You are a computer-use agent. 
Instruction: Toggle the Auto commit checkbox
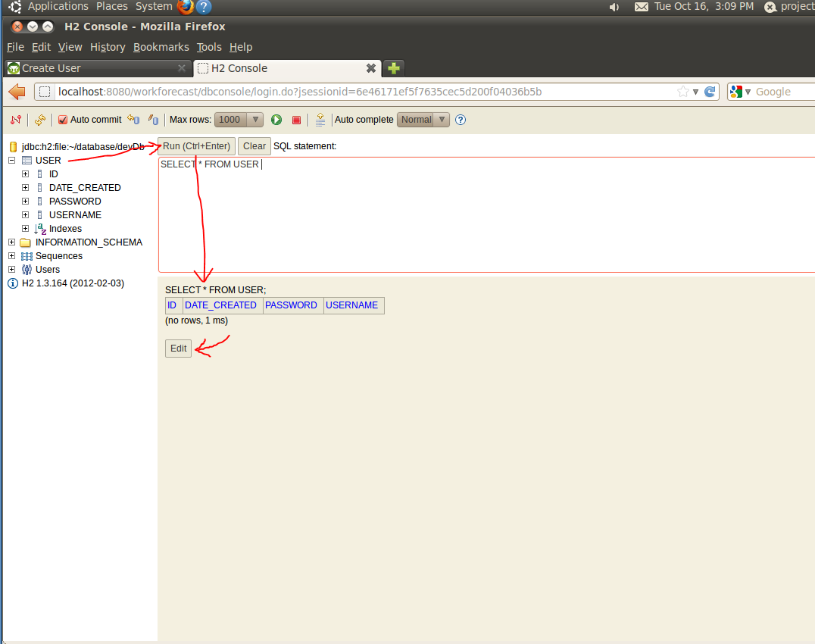pyautogui.click(x=63, y=120)
